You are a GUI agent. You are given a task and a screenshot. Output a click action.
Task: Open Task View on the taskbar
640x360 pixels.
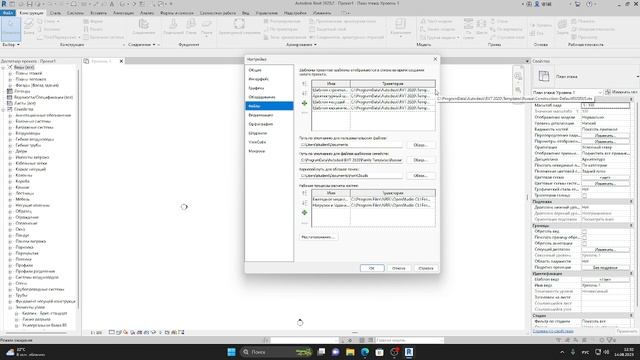321,352
